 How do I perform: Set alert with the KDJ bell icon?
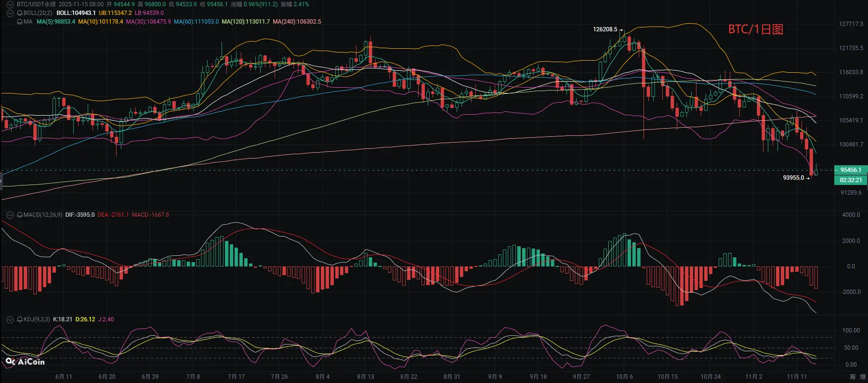(x=20, y=319)
